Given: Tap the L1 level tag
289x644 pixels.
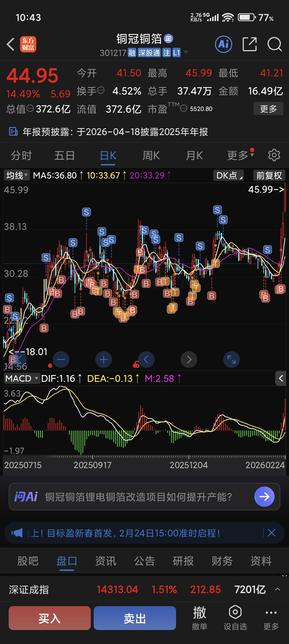Looking at the screenshot, I should [176, 53].
